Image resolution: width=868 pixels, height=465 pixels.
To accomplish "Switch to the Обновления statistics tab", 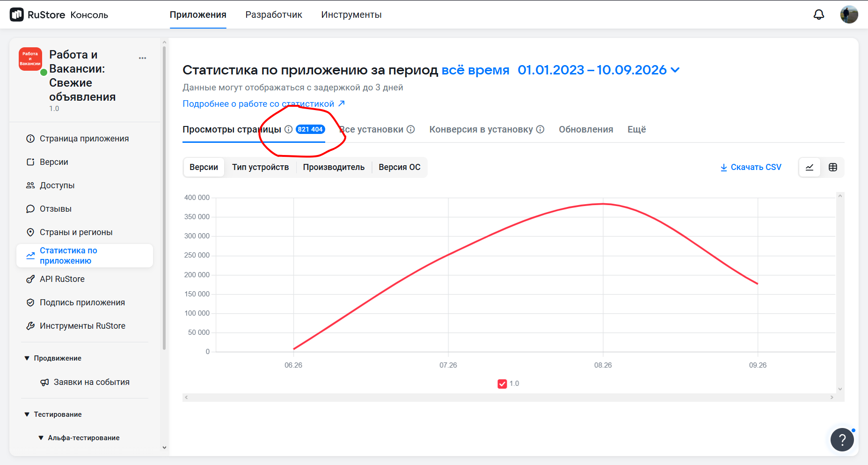I will pos(586,129).
